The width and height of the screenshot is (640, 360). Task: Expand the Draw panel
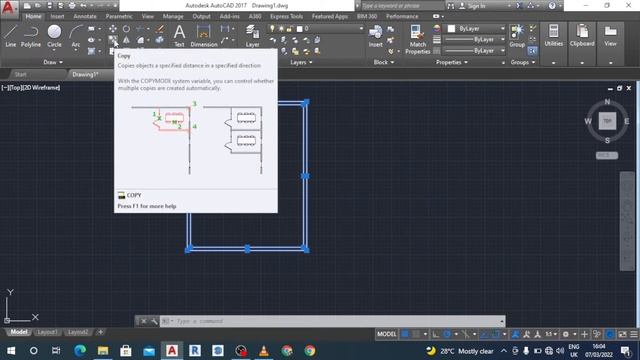tap(53, 62)
